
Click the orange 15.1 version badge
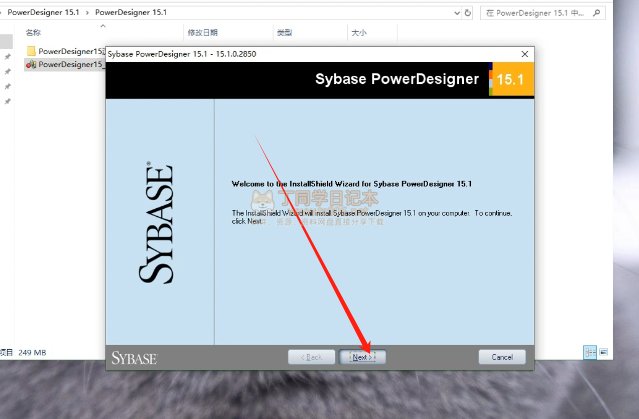click(512, 80)
